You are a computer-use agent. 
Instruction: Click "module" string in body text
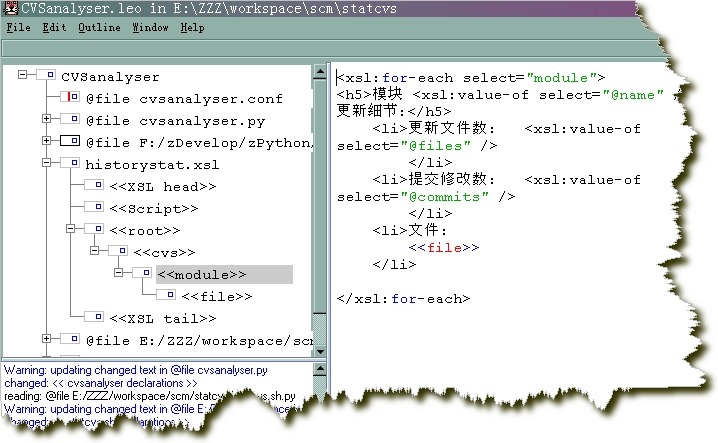tap(561, 78)
